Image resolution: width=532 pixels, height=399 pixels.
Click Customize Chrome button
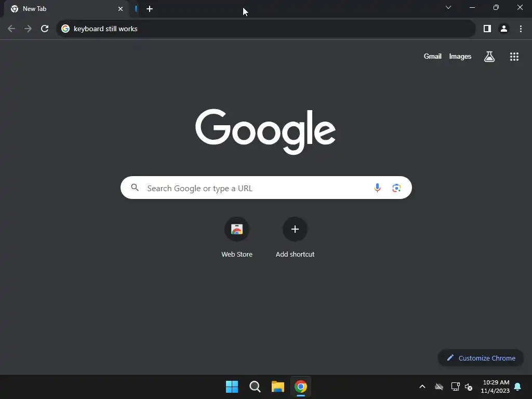(x=481, y=358)
